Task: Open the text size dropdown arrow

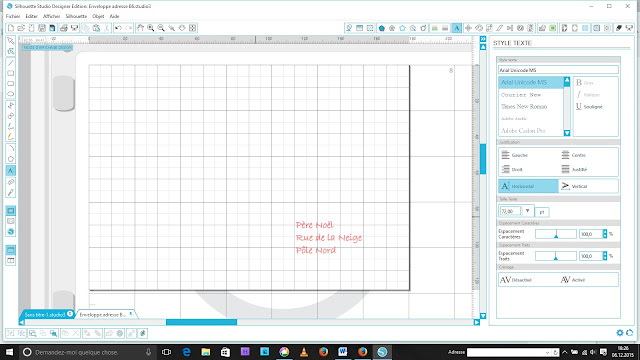Action: coord(527,211)
